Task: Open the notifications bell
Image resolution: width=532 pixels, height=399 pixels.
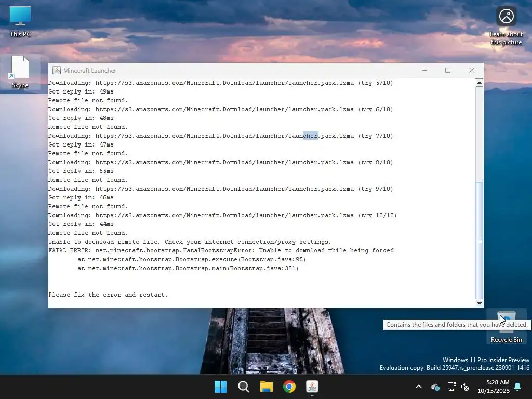Action: [518, 387]
